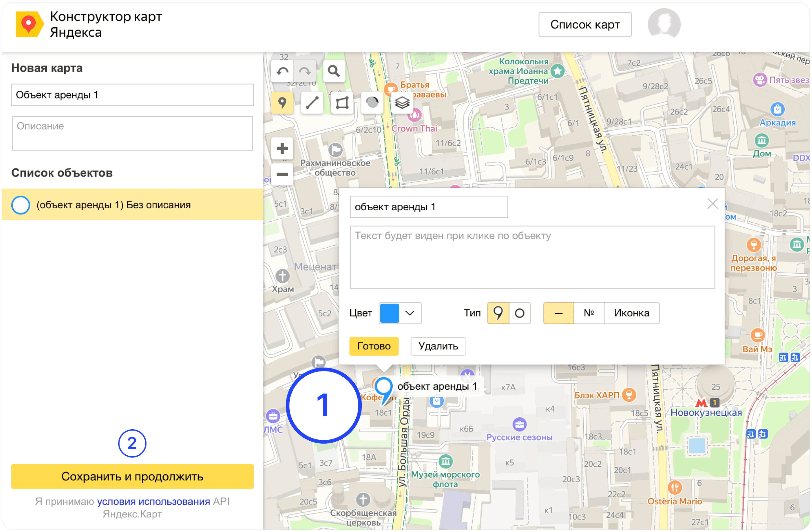The image size is (812, 532).
Task: Select the pin marker type
Action: tap(498, 313)
